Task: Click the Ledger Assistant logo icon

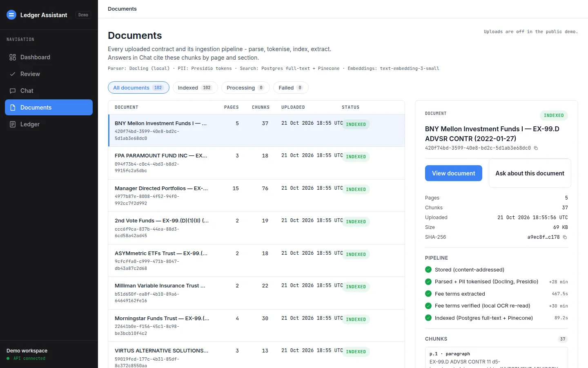Action: point(11,15)
